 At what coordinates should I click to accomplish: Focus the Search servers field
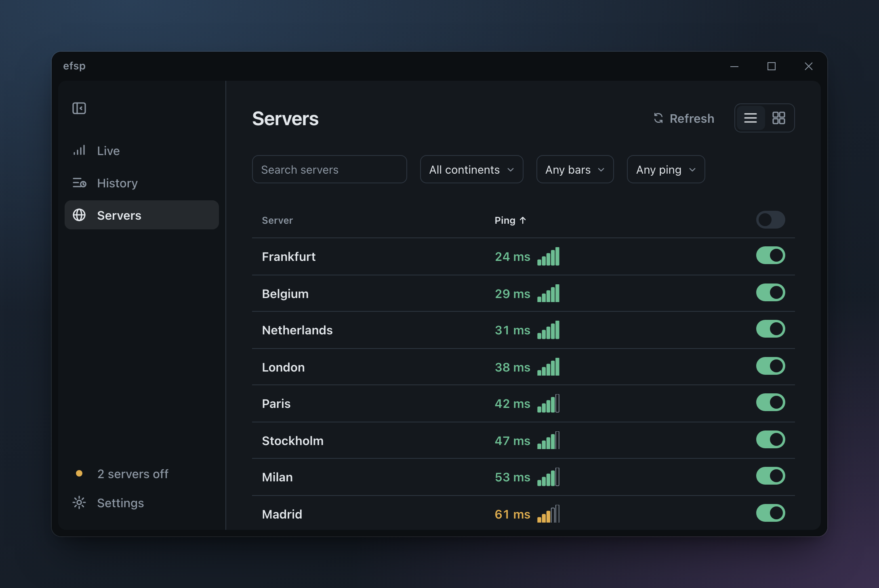click(329, 169)
